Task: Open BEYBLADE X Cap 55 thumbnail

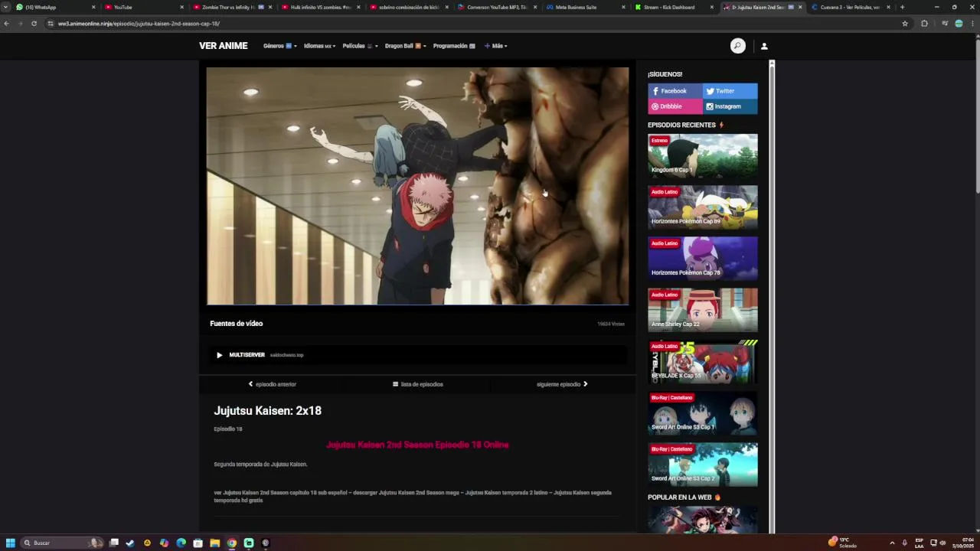Action: point(703,361)
